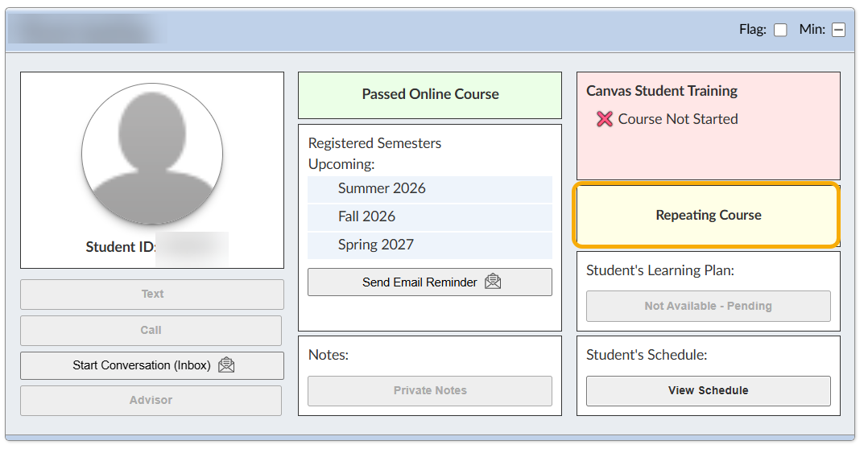Image resolution: width=868 pixels, height=449 pixels.
Task: Click the Student's Schedule label
Action: [x=647, y=355]
